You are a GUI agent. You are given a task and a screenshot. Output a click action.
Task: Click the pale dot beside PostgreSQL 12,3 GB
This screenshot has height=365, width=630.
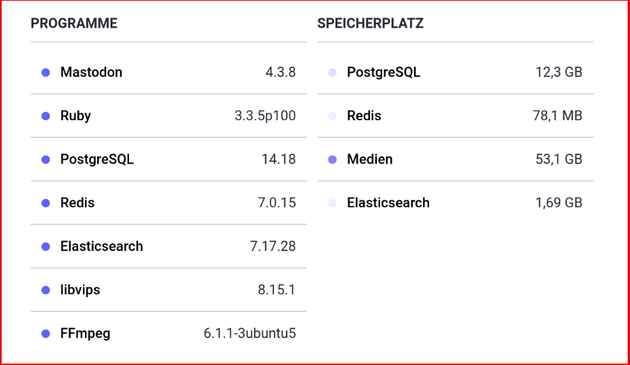click(332, 72)
